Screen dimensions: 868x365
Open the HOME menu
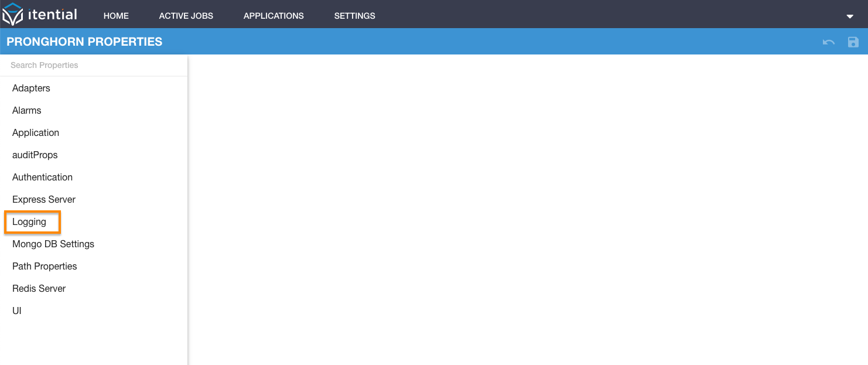point(116,16)
